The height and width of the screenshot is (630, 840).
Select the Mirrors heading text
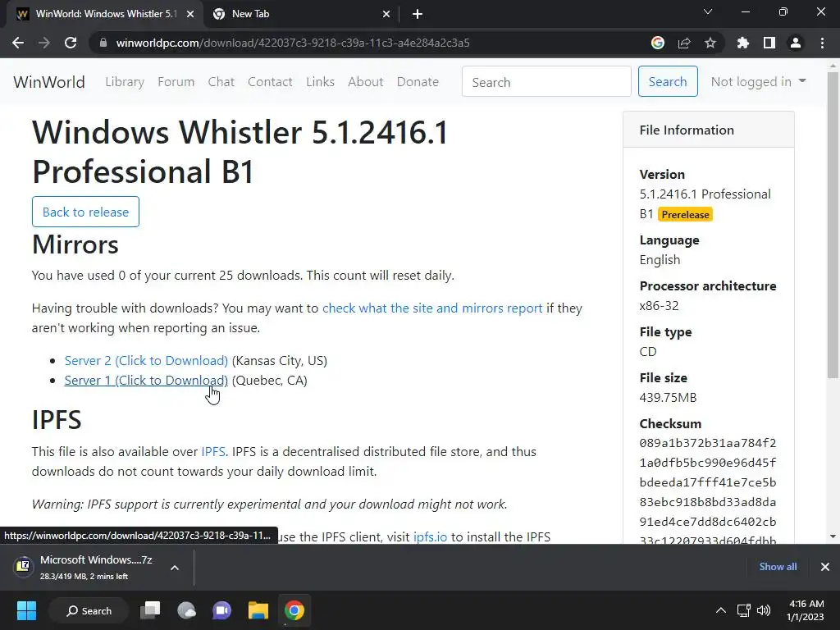(75, 244)
